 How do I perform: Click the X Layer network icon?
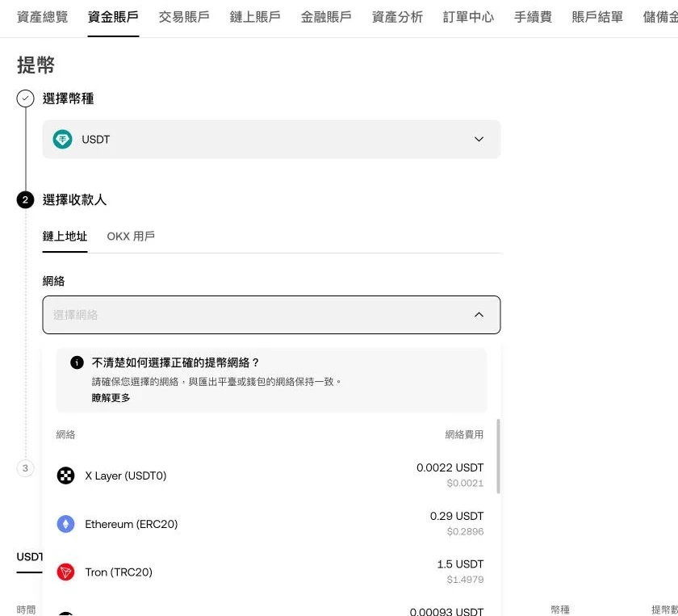click(x=65, y=476)
